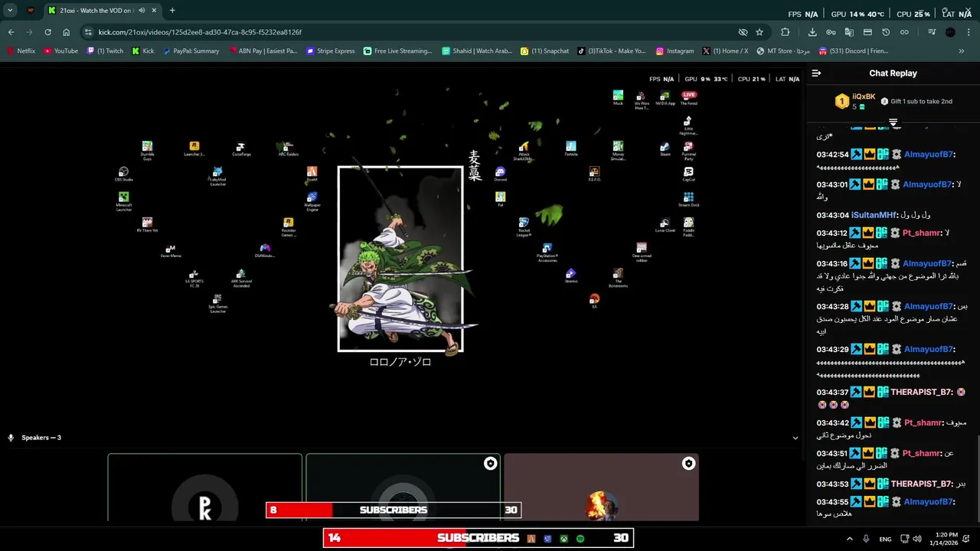Toggle the taskbar microphone icon

(x=866, y=539)
